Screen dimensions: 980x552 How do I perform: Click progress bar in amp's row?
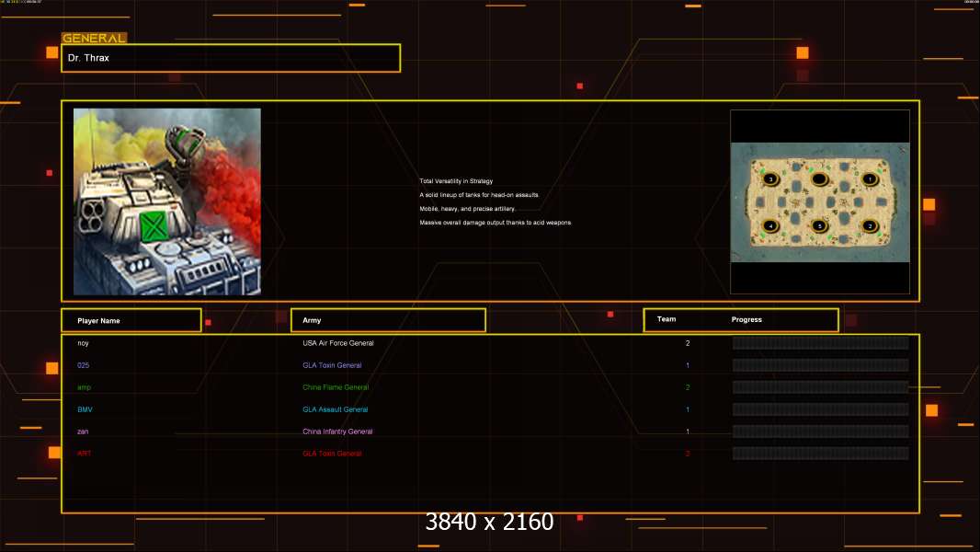coord(821,387)
